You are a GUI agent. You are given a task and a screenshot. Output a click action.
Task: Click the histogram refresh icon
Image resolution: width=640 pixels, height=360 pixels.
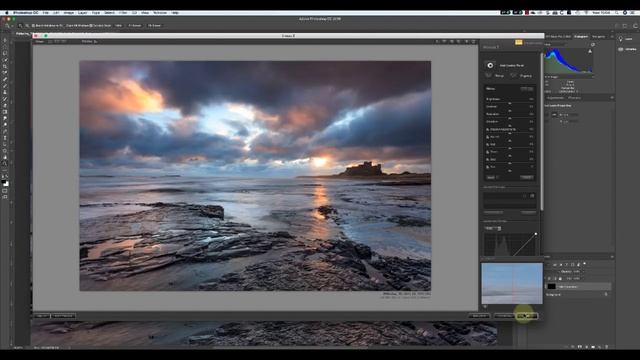coord(593,44)
